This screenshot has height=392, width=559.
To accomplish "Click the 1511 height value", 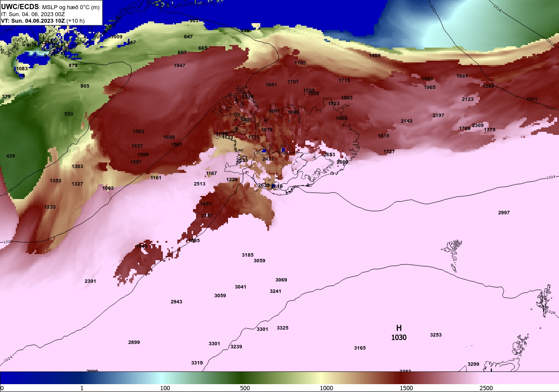I will [532, 99].
